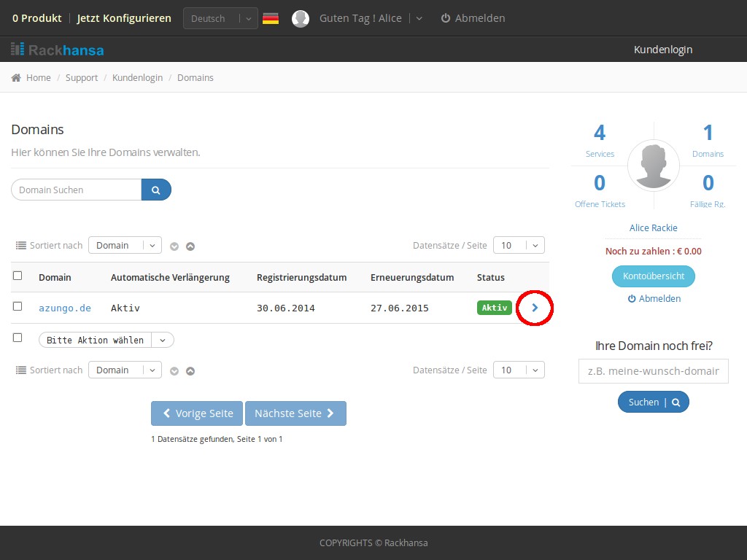This screenshot has height=560, width=747.
Task: Go to Nächste Seite
Action: [295, 413]
